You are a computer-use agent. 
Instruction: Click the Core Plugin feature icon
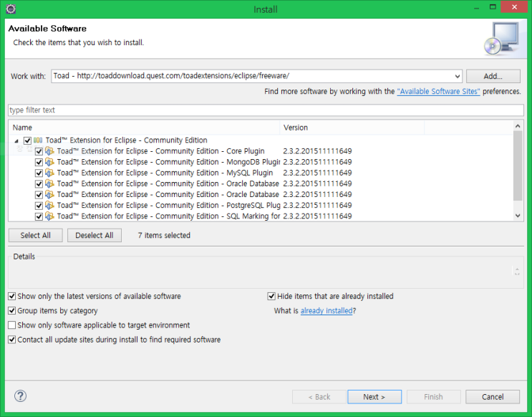49,151
